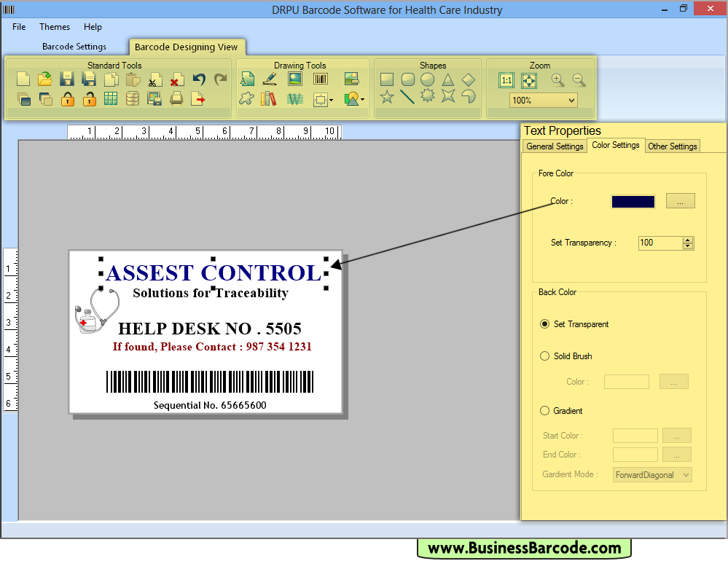Open an existing label file

click(45, 79)
